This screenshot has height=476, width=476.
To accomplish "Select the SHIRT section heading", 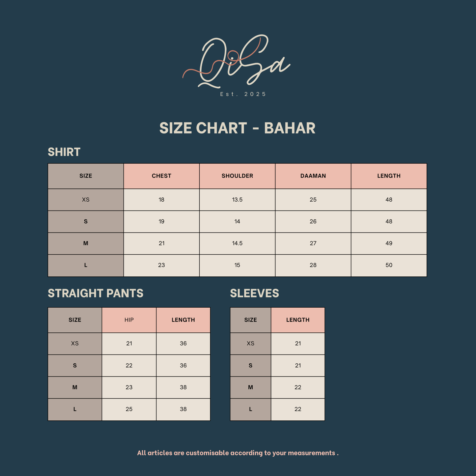I will 64,152.
